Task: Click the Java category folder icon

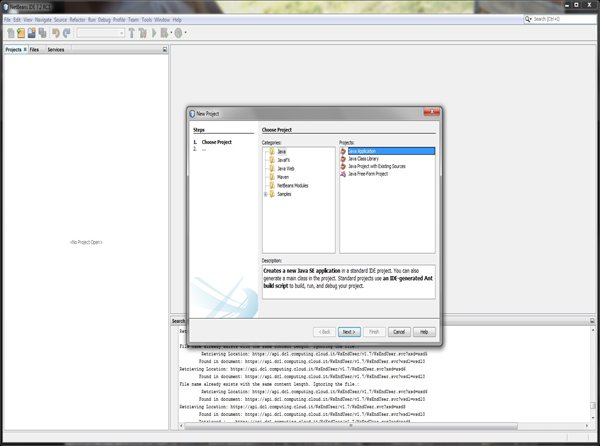Action: click(x=272, y=151)
